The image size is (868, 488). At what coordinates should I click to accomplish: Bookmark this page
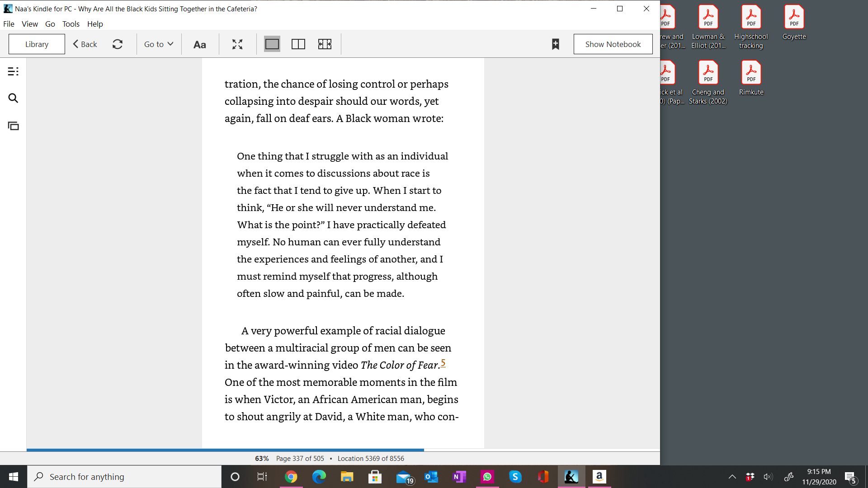(x=556, y=44)
